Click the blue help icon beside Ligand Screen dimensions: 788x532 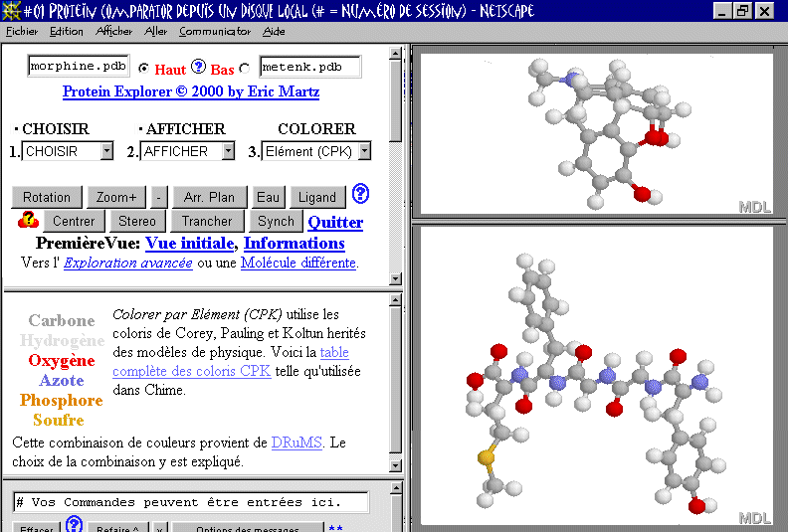[360, 193]
